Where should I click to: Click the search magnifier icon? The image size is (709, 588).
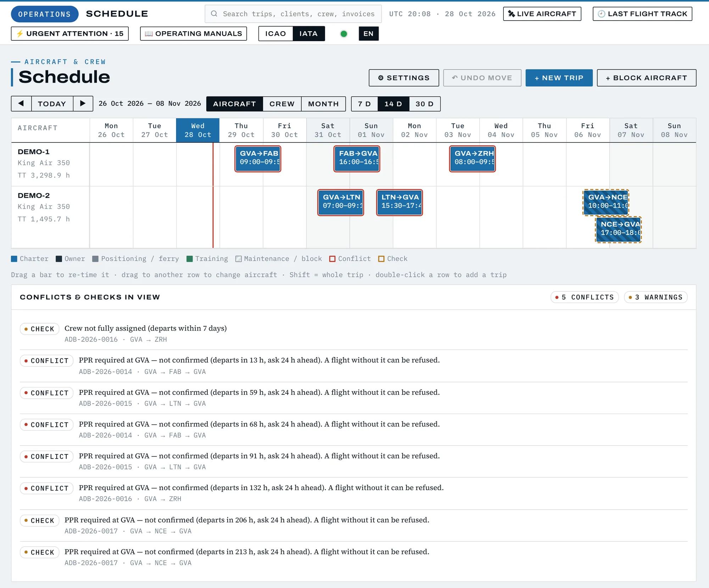point(214,14)
